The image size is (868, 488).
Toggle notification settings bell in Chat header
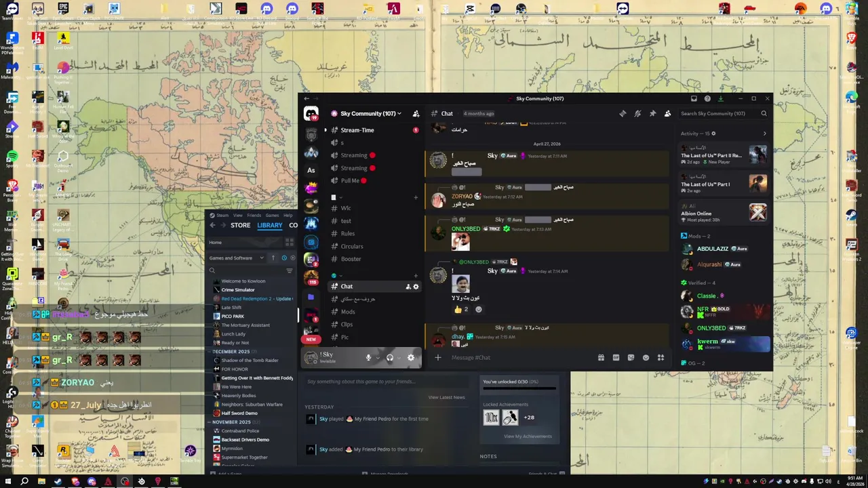click(637, 114)
